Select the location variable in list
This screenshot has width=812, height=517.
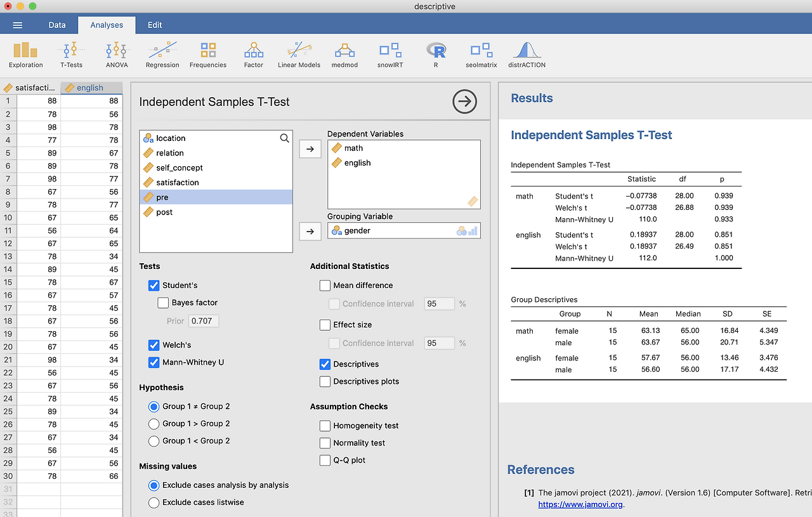[216, 138]
